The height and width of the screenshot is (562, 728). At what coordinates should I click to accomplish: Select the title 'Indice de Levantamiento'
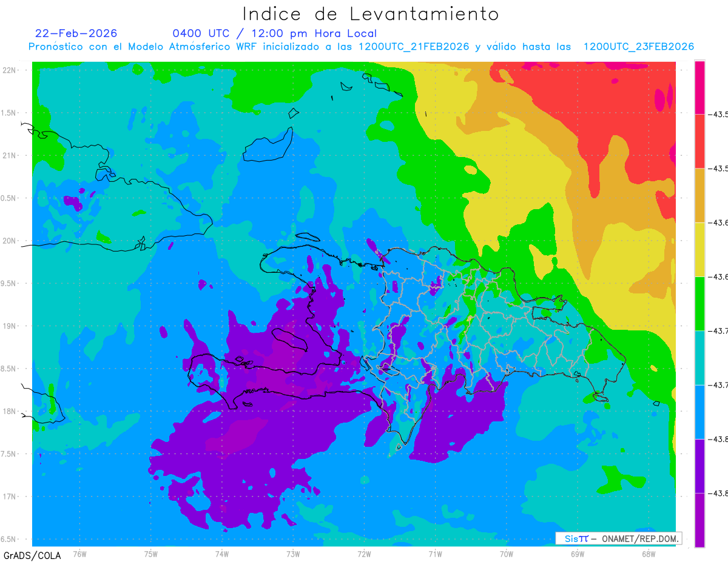[x=371, y=13]
